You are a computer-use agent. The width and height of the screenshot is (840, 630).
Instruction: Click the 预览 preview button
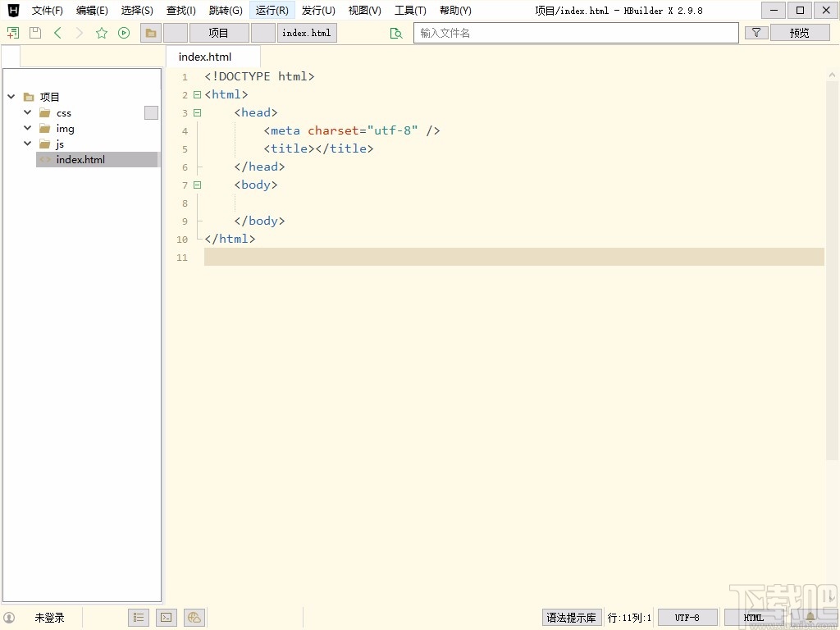tap(799, 33)
